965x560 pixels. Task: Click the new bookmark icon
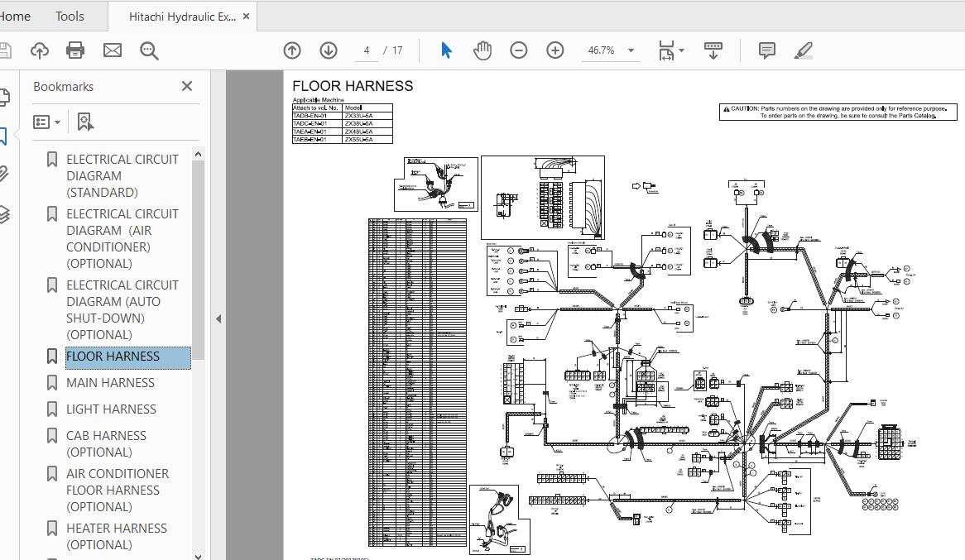click(85, 122)
